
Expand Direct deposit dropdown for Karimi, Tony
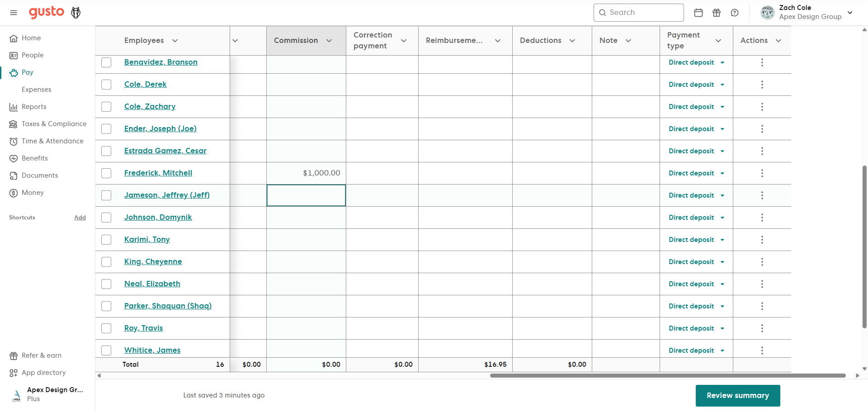point(696,240)
